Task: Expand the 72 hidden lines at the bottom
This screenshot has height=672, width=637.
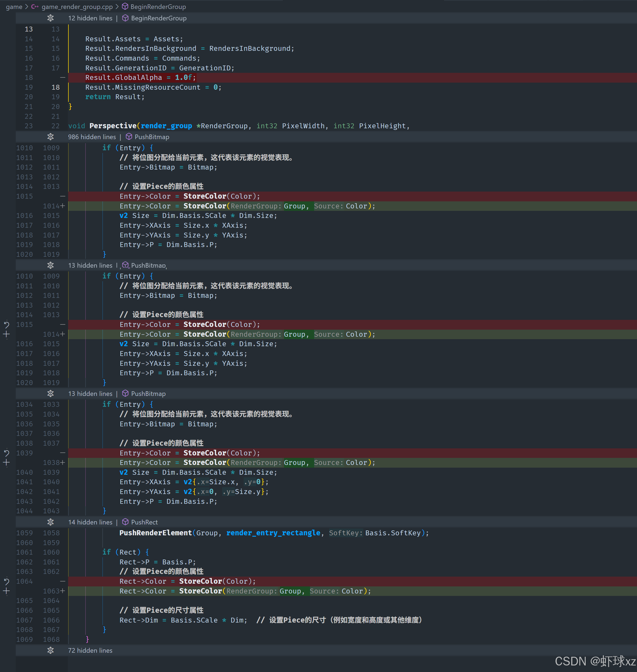Action: pos(51,650)
